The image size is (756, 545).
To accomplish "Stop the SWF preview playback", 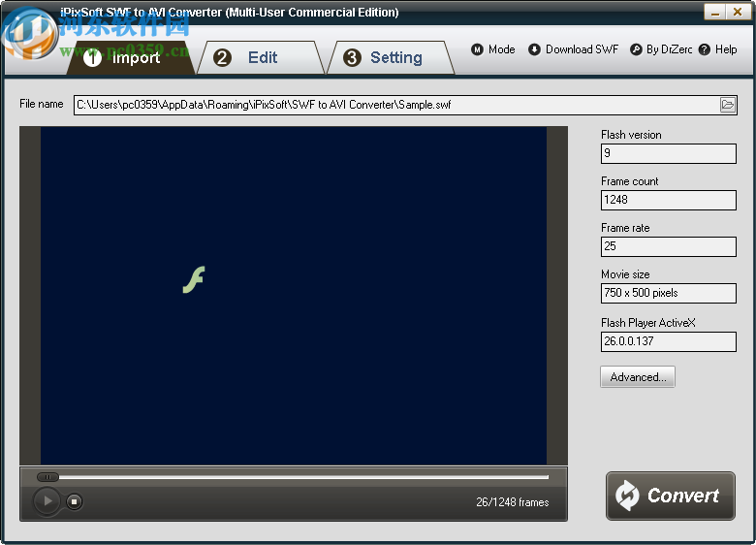I will tap(74, 501).
